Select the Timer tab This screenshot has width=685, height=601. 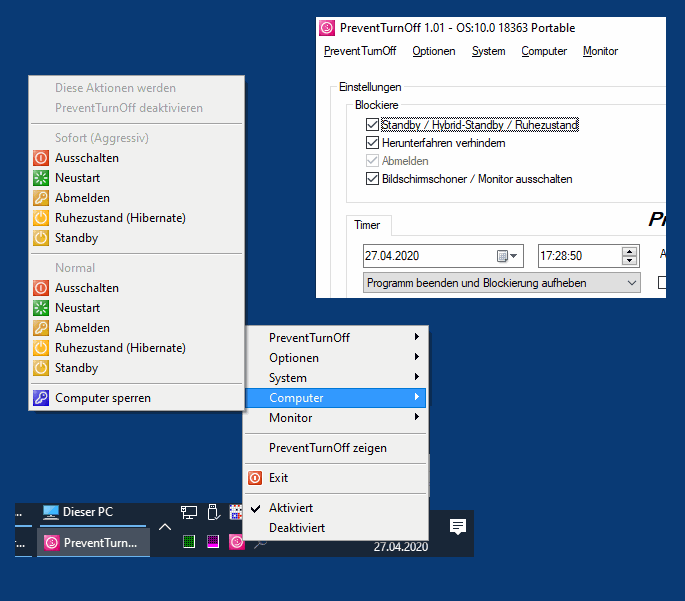tap(367, 225)
